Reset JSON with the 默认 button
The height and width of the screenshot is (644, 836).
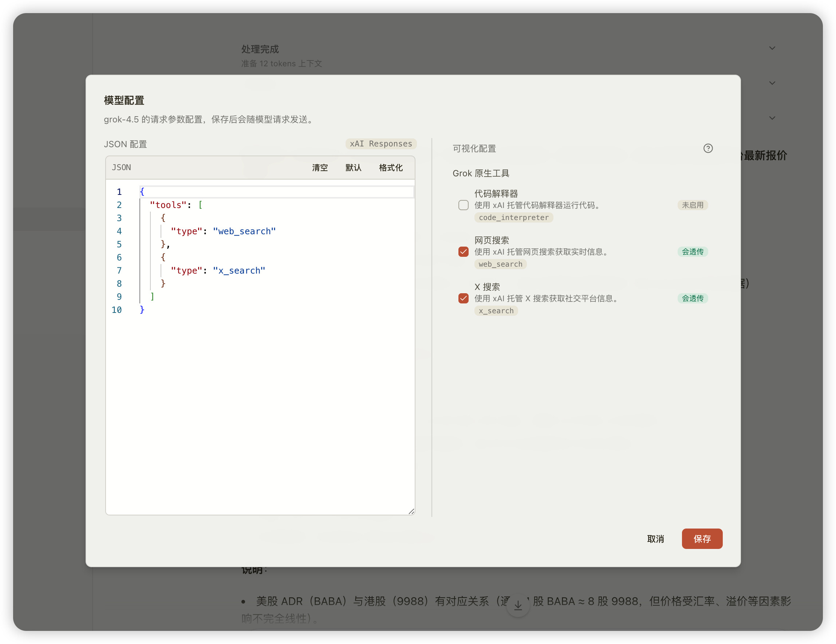353,168
